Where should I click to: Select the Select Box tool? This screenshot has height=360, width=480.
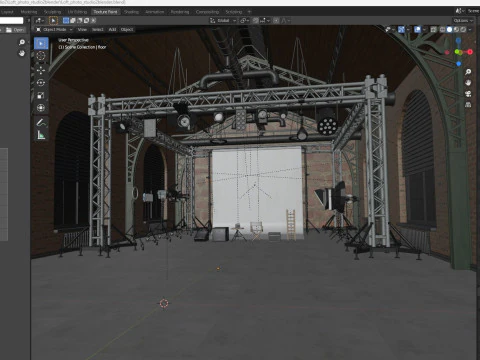[x=41, y=43]
